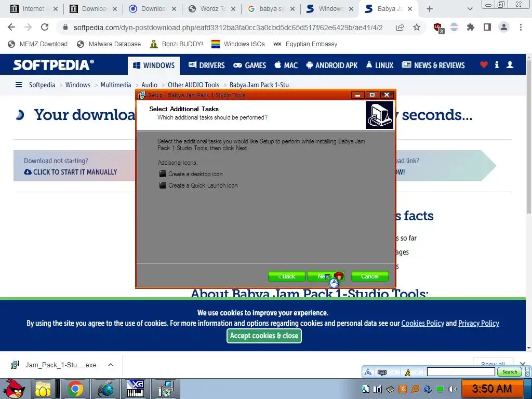Image resolution: width=532 pixels, height=399 pixels.
Task: Open the file folder taskbar icon
Action: click(x=43, y=389)
